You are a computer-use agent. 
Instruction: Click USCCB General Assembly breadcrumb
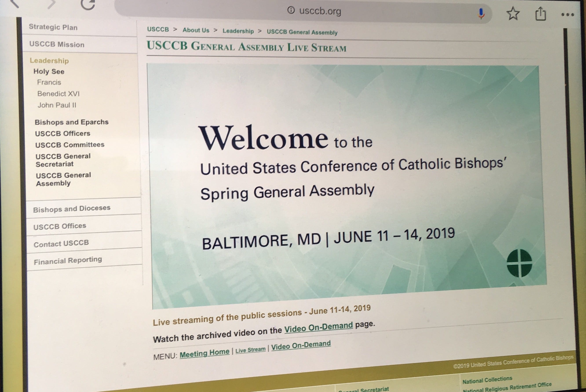pos(302,32)
